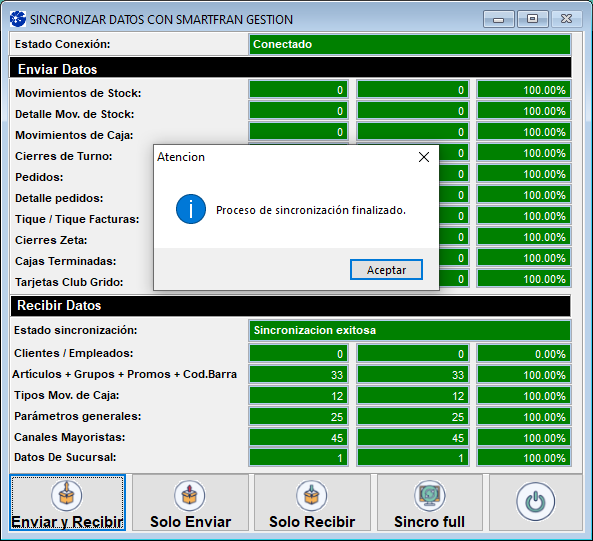This screenshot has height=541, width=593.
Task: Click the blue information icon in dialog
Action: point(191,209)
